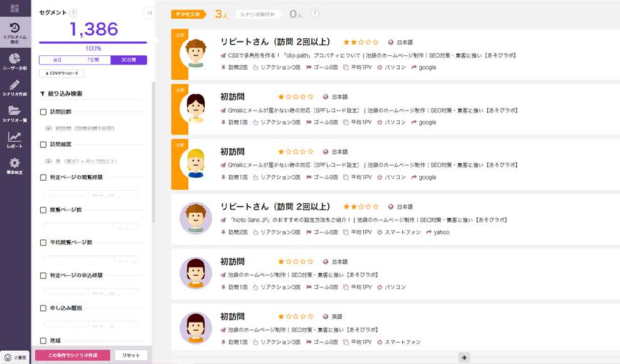Switch to the 7日間 period tab
Screen dimensions: 620x364
coord(93,60)
